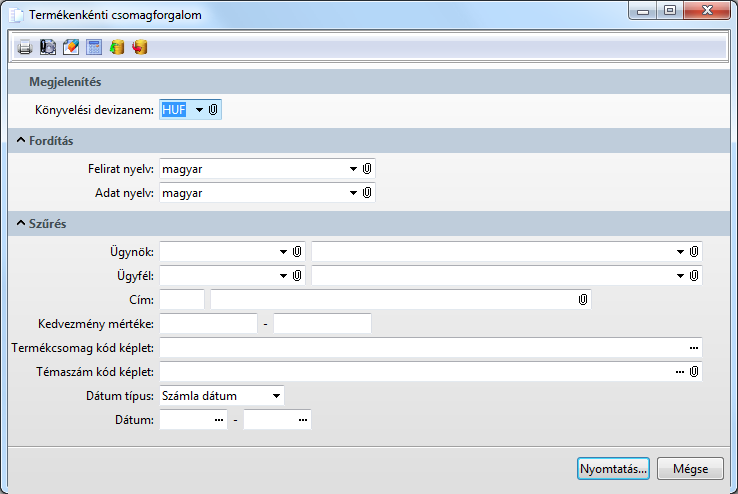Click the Mégse button

(690, 469)
